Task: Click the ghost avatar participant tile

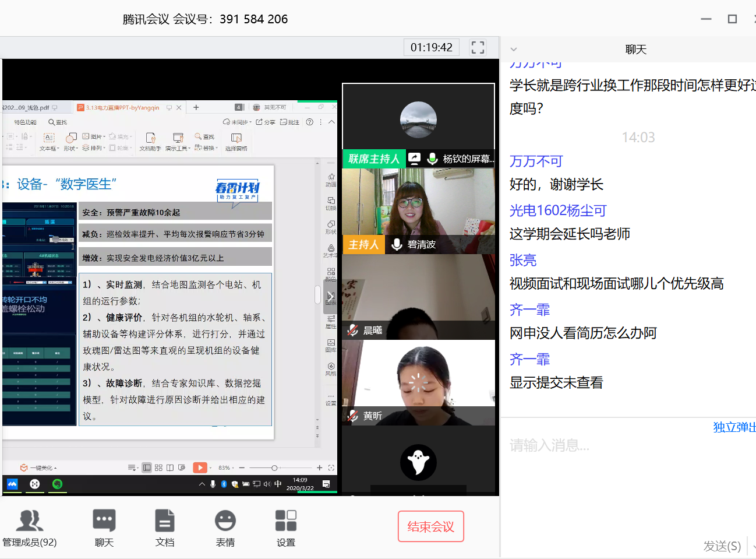Action: click(418, 462)
